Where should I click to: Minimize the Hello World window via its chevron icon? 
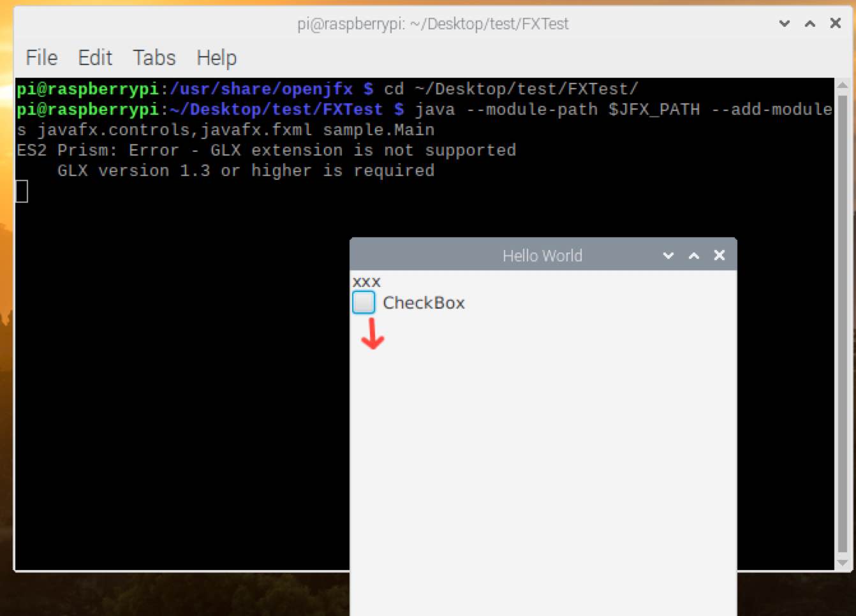coord(668,255)
